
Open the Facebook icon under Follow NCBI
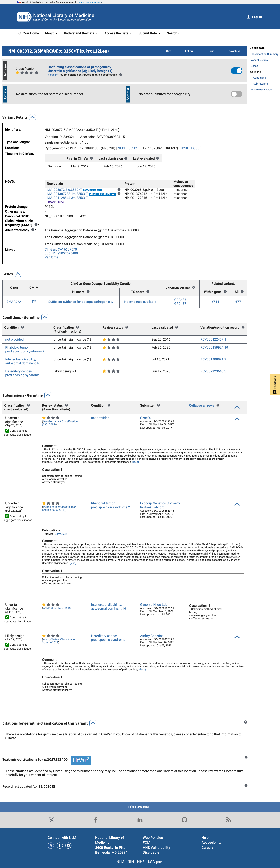(x=96, y=820)
